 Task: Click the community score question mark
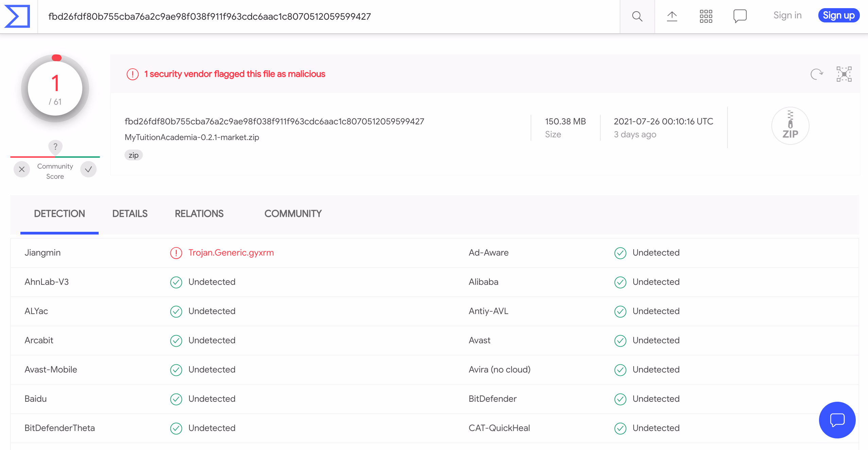(55, 147)
